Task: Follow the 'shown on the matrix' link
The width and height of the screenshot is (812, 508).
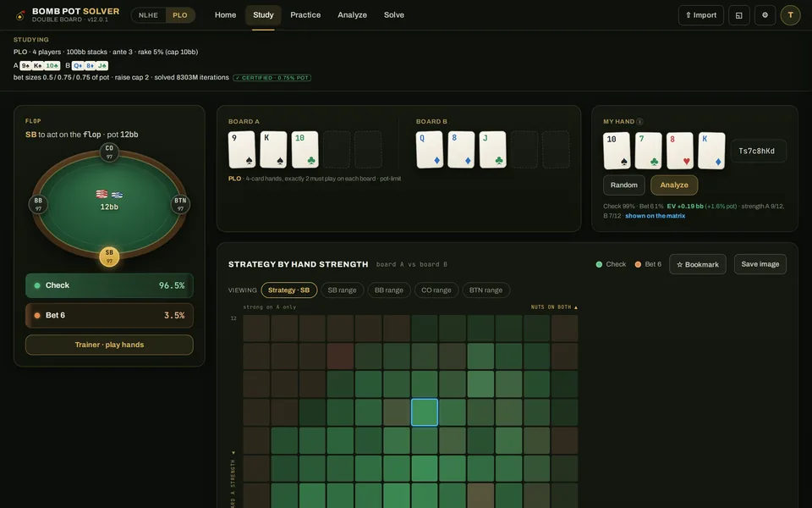Action: pos(655,216)
